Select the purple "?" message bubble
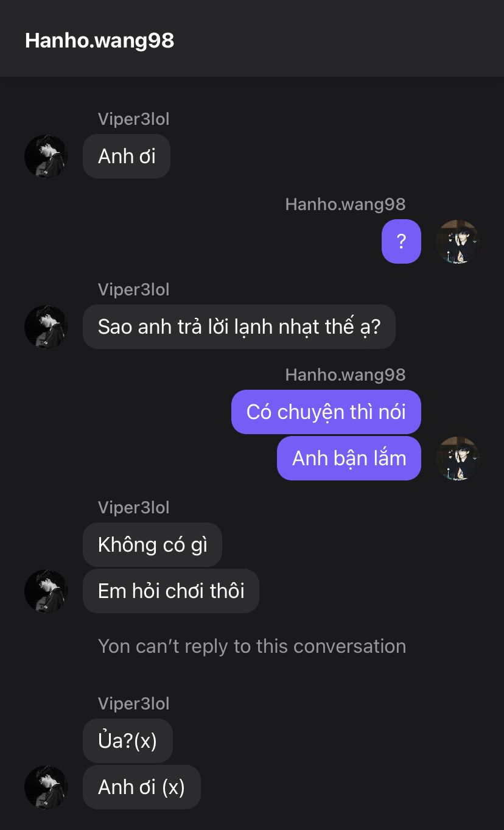504x830 pixels. 401,242
